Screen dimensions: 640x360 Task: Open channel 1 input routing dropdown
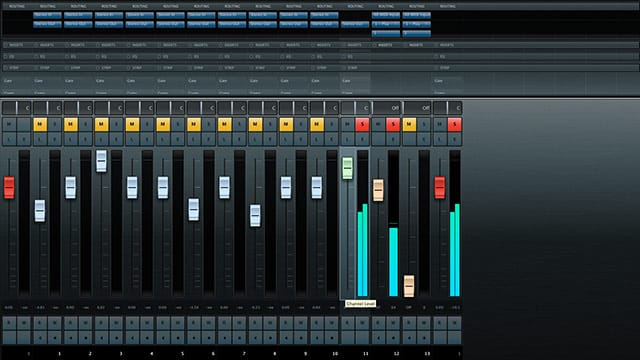click(x=47, y=15)
